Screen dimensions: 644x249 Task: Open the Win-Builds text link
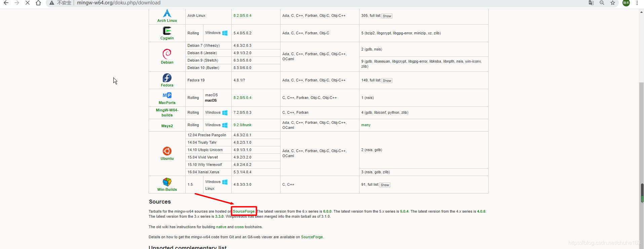click(x=167, y=189)
